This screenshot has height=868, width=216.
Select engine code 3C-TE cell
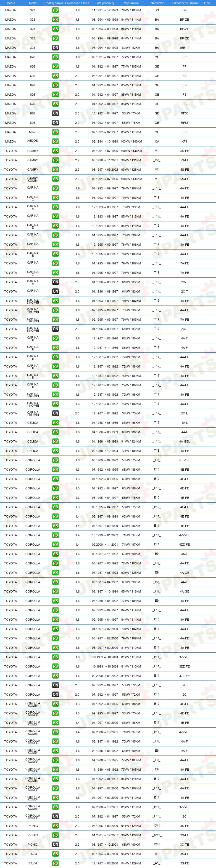click(x=185, y=844)
